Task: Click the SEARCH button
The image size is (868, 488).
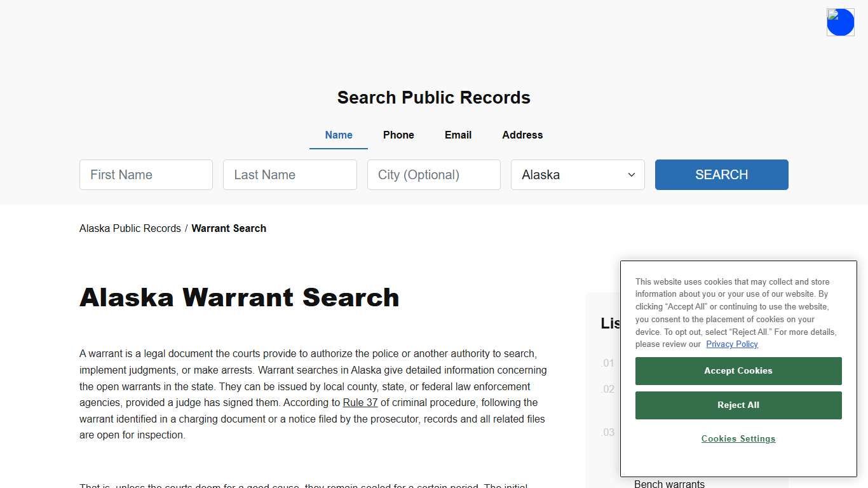Action: click(721, 175)
